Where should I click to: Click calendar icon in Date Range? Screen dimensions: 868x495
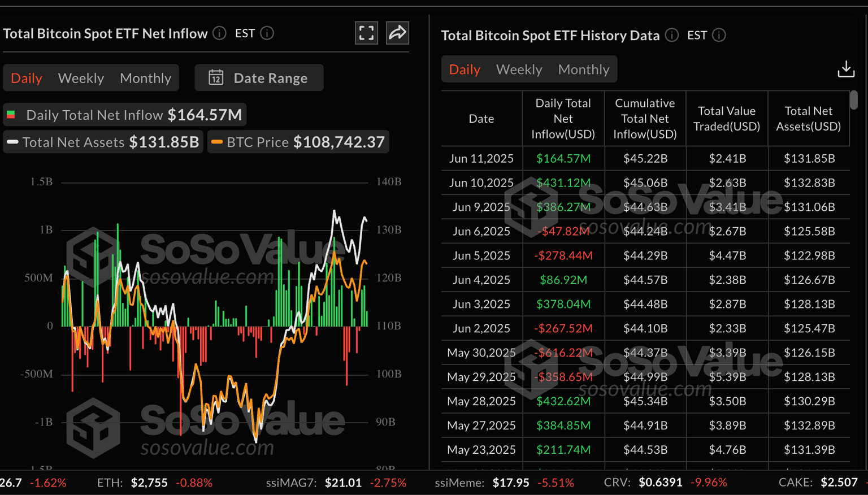pyautogui.click(x=216, y=77)
